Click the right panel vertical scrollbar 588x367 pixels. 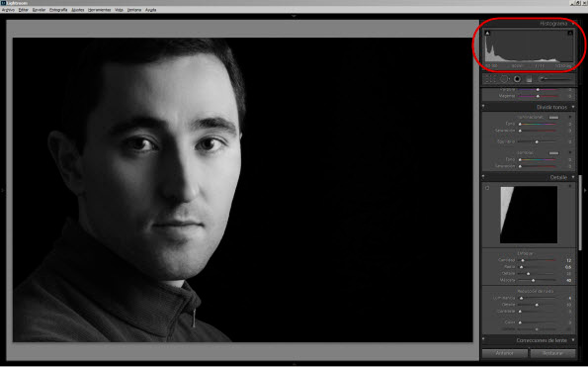click(580, 212)
